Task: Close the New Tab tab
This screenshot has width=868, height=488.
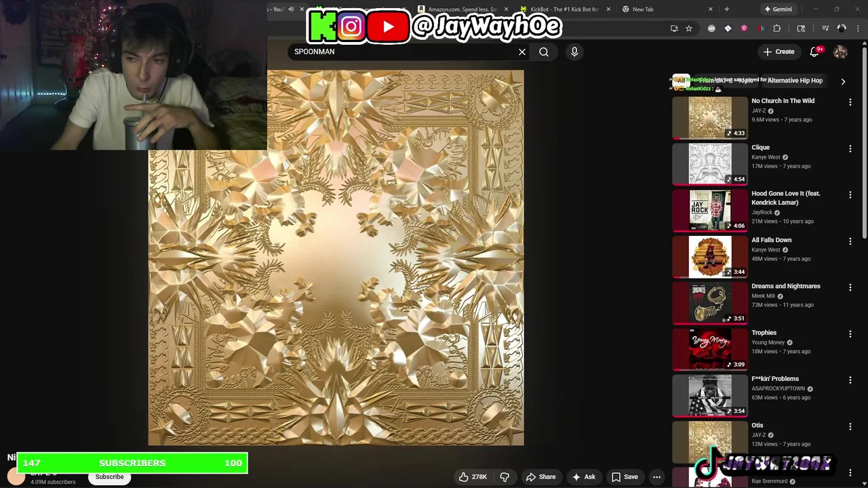Action: (x=711, y=9)
